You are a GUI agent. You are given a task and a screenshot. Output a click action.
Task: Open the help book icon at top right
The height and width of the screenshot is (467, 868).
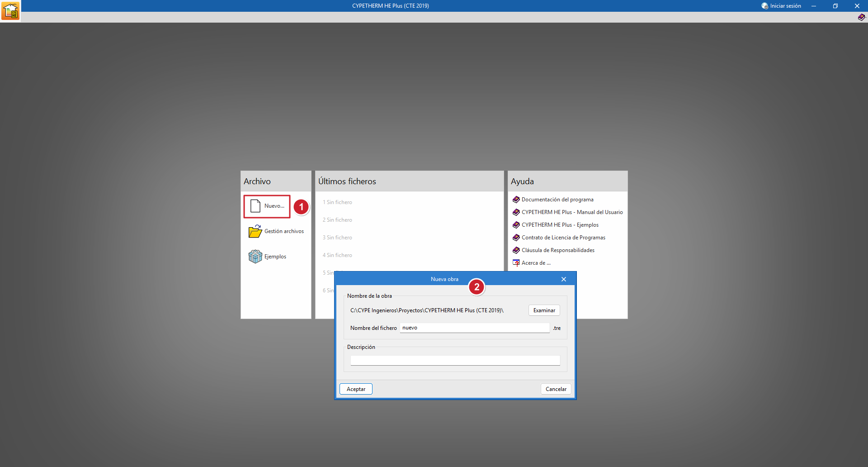861,17
